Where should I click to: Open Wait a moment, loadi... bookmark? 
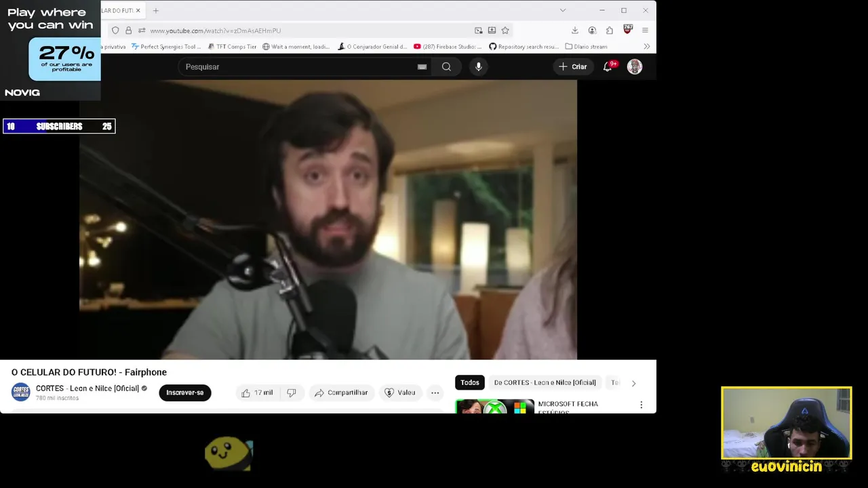tap(296, 47)
